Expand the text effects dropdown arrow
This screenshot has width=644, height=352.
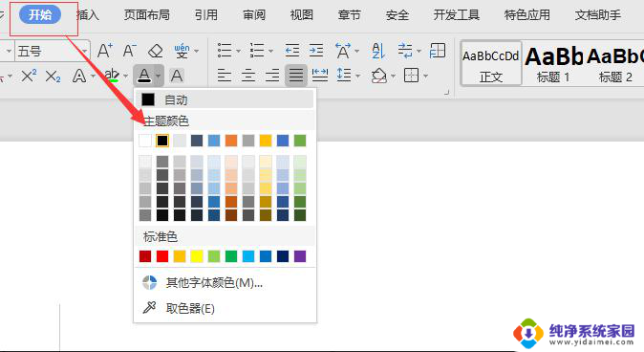click(94, 77)
